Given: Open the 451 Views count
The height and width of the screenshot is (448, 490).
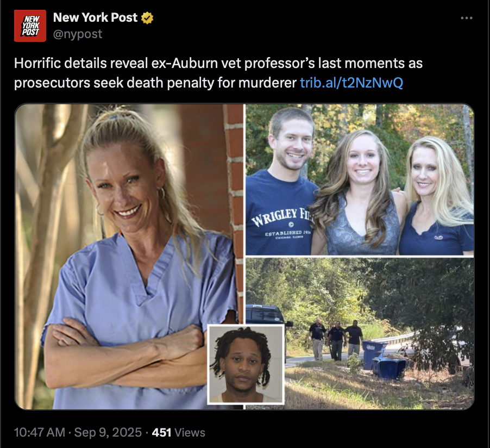Looking at the screenshot, I should point(178,432).
